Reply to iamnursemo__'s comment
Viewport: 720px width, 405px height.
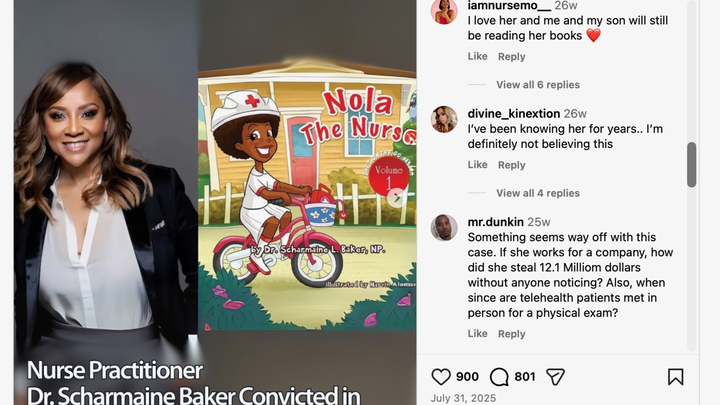point(512,56)
